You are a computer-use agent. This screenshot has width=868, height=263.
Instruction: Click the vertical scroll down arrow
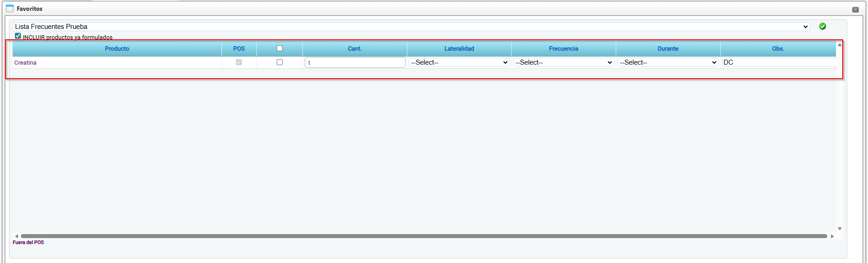pos(840,229)
